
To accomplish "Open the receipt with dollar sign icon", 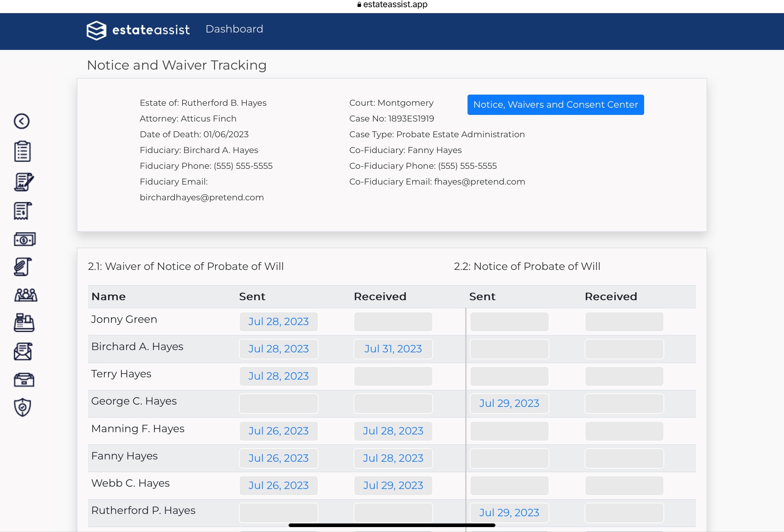I will (x=23, y=211).
